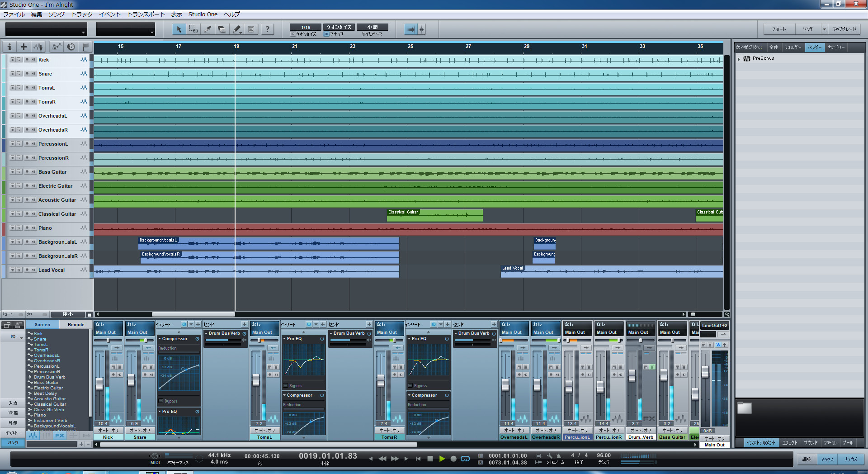Toggle FX channels filter in mixer

(x=60, y=436)
